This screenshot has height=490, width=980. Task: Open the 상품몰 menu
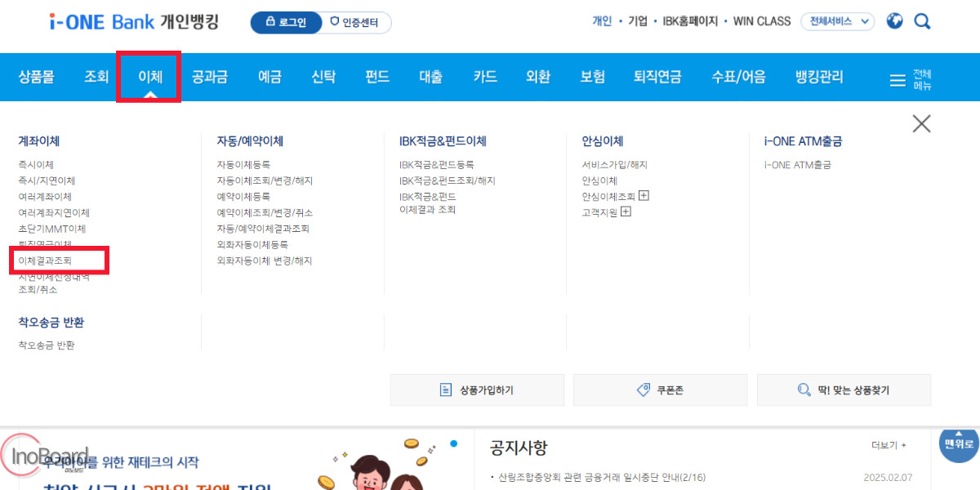(x=36, y=78)
